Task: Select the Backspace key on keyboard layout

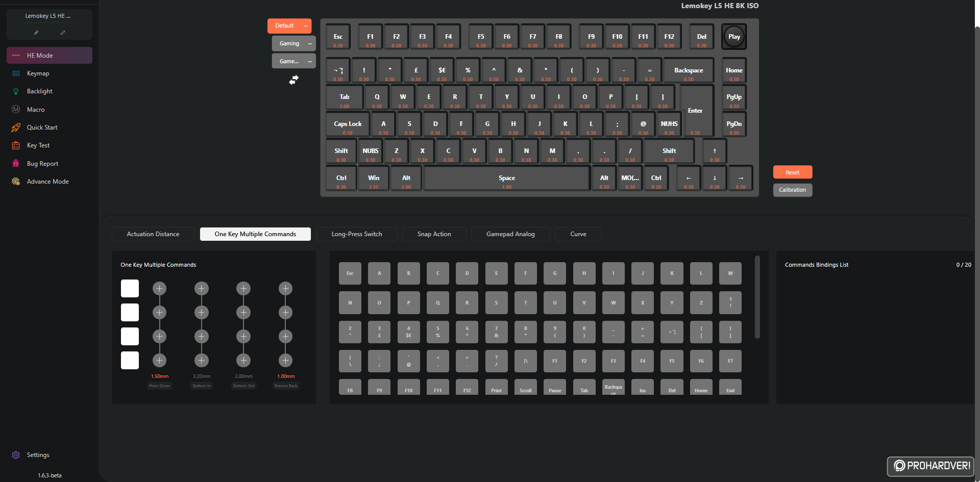Action: (689, 70)
